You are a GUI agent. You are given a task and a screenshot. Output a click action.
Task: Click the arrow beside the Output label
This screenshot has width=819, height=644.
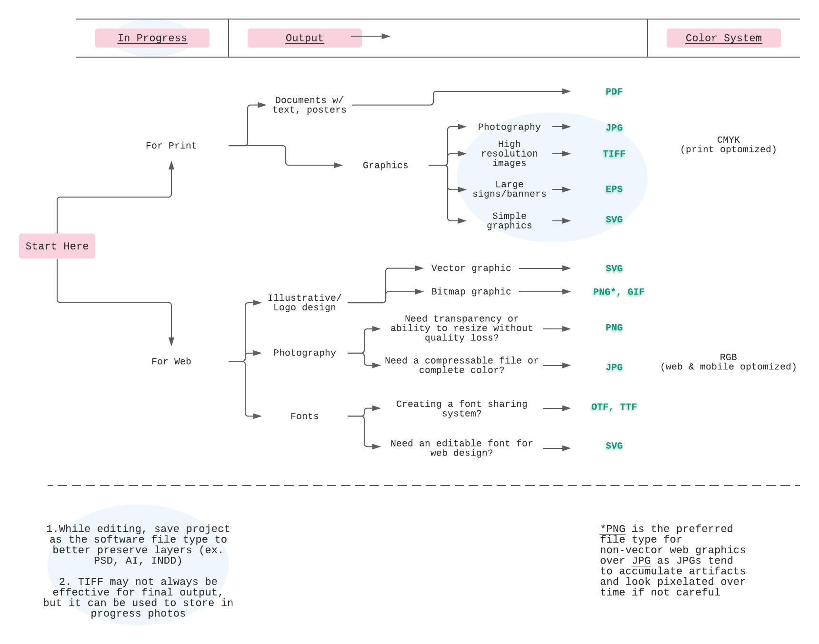coord(370,36)
